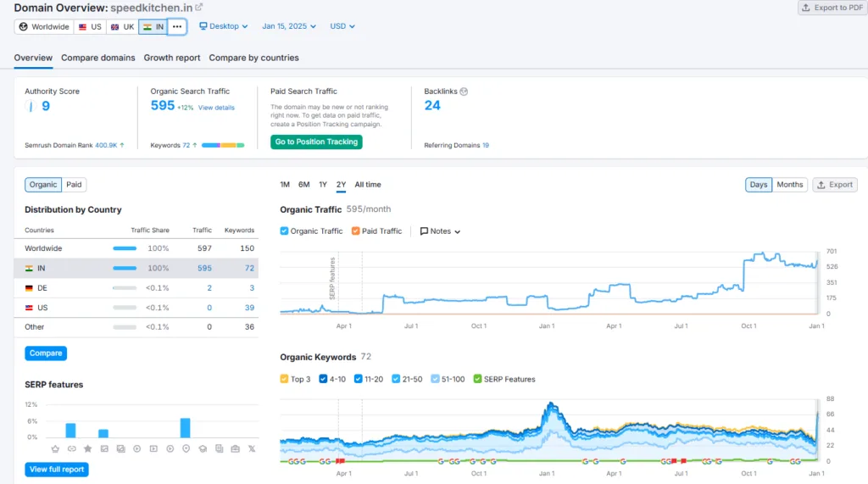Select the Days granularity toggle
The width and height of the screenshot is (868, 484).
coord(759,185)
